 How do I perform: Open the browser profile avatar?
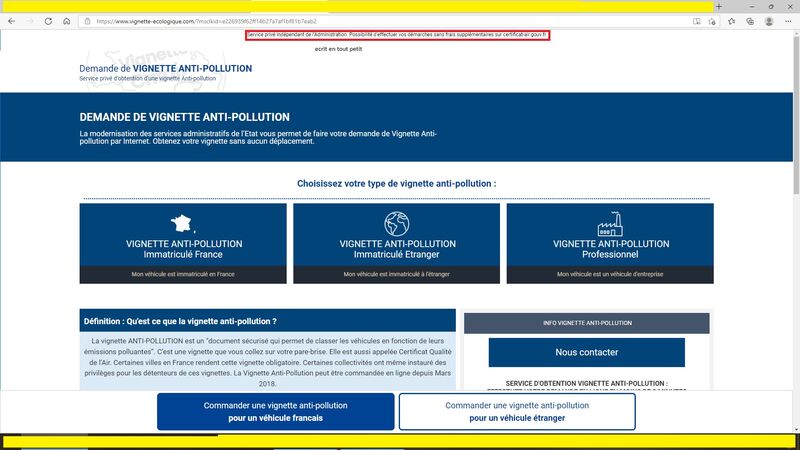point(769,21)
